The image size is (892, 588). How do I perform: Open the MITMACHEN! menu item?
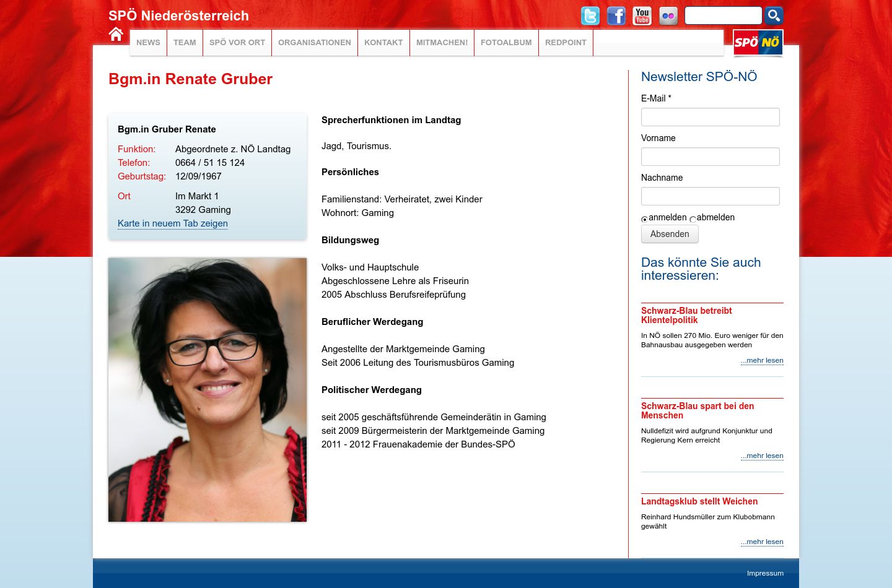coord(442,43)
